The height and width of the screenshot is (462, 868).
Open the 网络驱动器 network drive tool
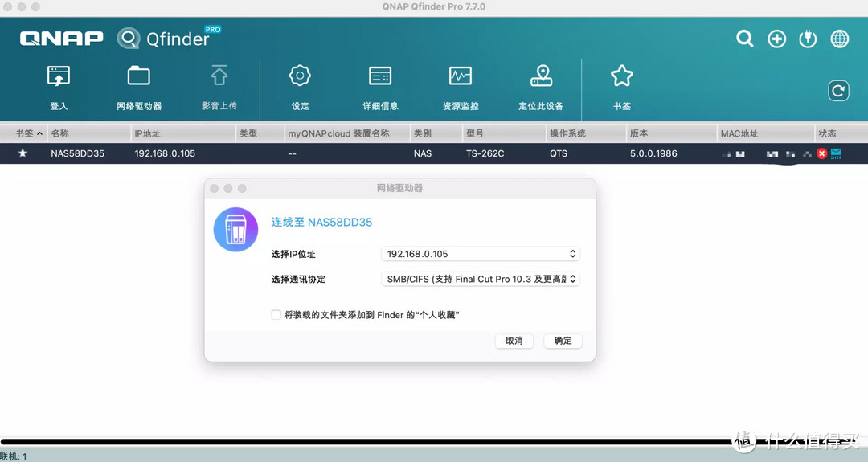(x=138, y=76)
